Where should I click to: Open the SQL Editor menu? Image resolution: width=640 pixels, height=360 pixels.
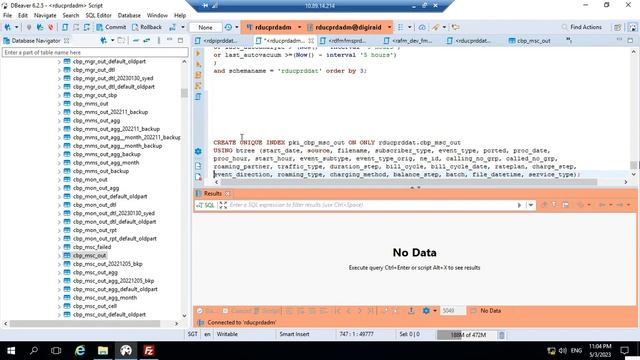pyautogui.click(x=98, y=15)
